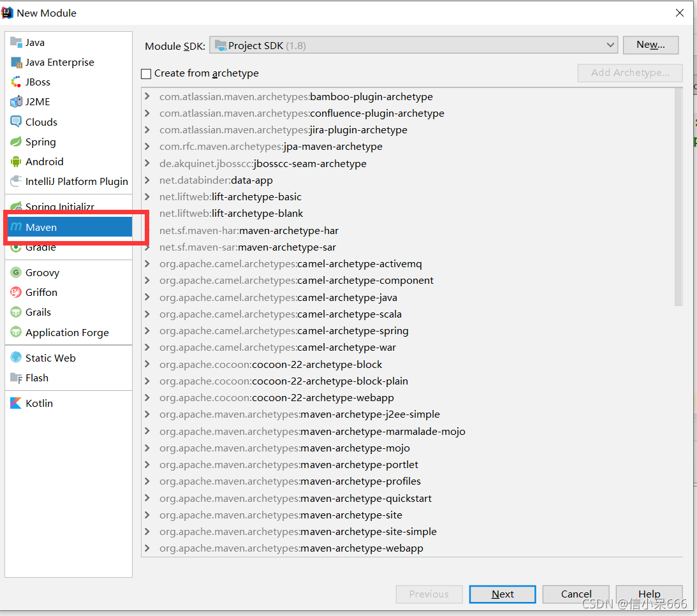697x616 pixels.
Task: Select Java module type
Action: click(x=69, y=42)
